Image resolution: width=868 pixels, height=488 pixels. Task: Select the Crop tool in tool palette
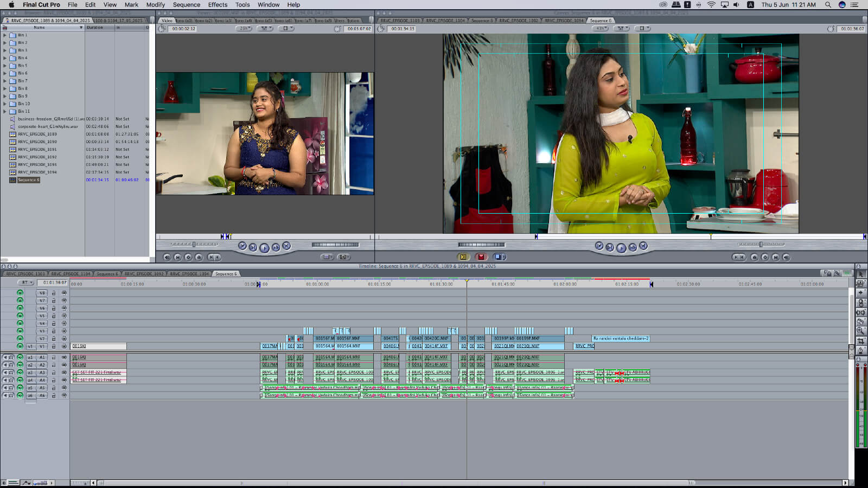861,341
